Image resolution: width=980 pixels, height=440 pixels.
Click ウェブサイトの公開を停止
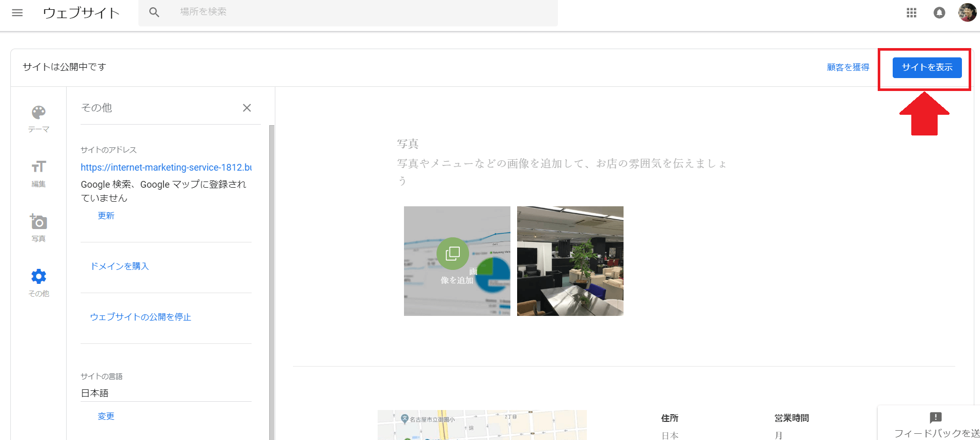pyautogui.click(x=141, y=317)
